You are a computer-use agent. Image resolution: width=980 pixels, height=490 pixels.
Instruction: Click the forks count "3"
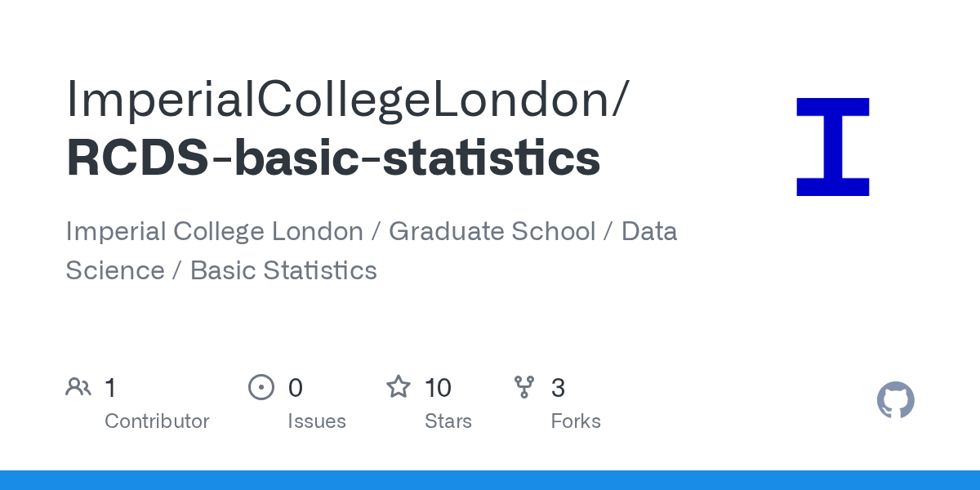pyautogui.click(x=559, y=387)
